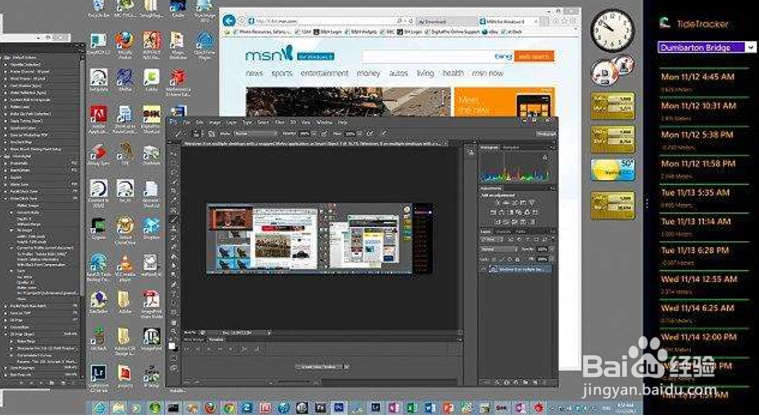Click the Bing search input field
This screenshot has width=759, height=417.
coord(438,57)
